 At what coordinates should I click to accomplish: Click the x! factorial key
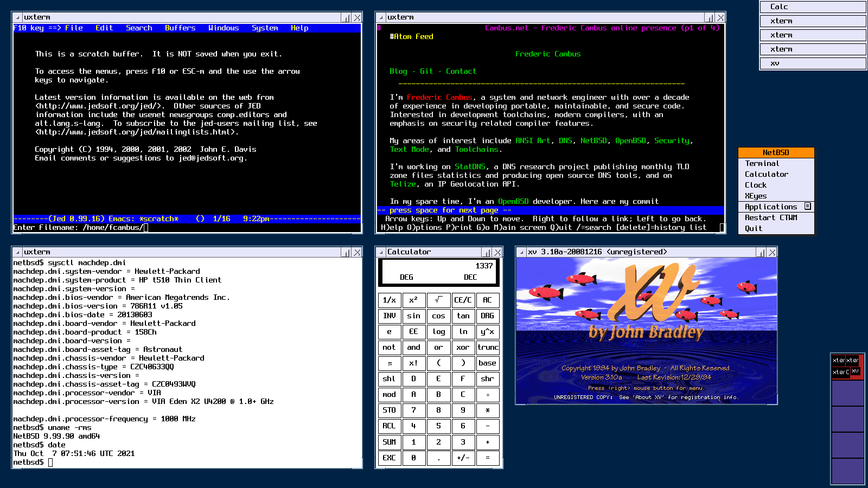point(413,363)
